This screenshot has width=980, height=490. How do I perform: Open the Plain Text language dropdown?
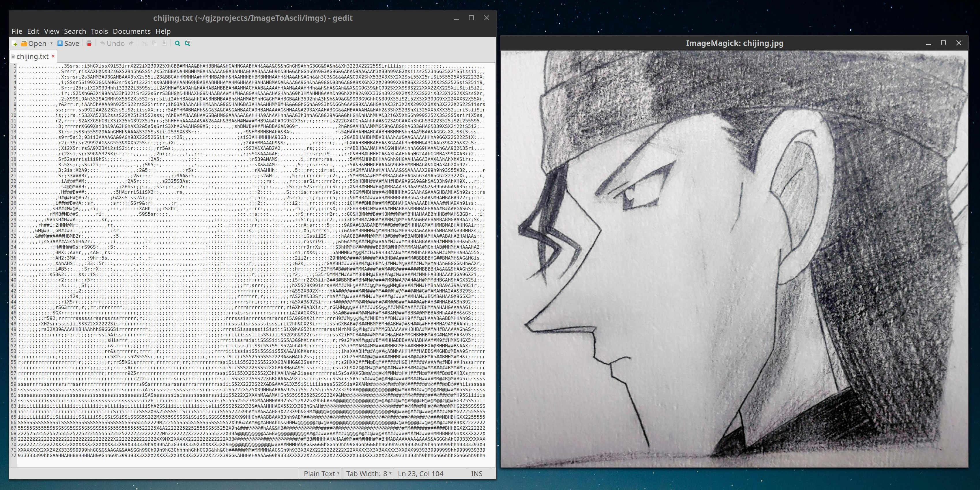pyautogui.click(x=321, y=474)
